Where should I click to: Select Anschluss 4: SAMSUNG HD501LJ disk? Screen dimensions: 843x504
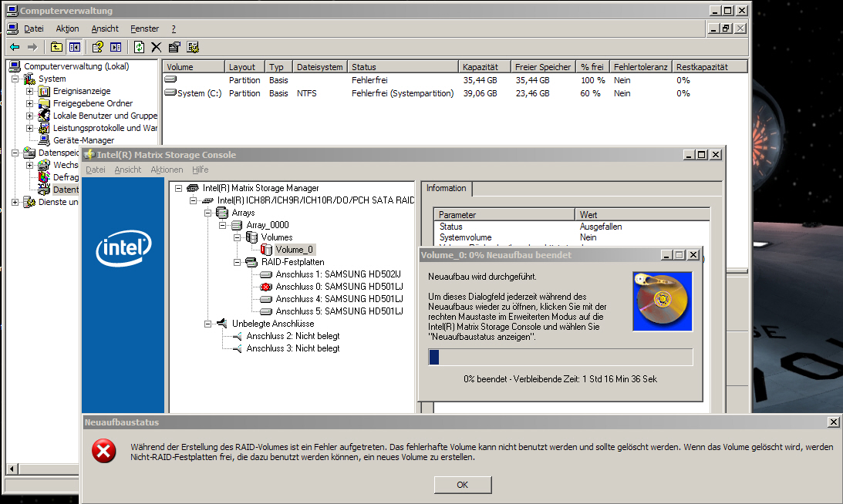tap(339, 299)
